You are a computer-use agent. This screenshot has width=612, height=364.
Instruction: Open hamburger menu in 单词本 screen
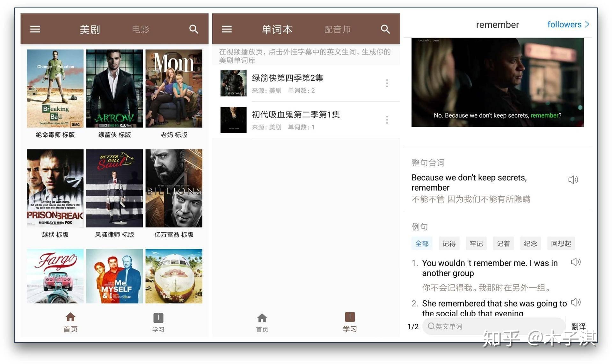[x=227, y=29]
